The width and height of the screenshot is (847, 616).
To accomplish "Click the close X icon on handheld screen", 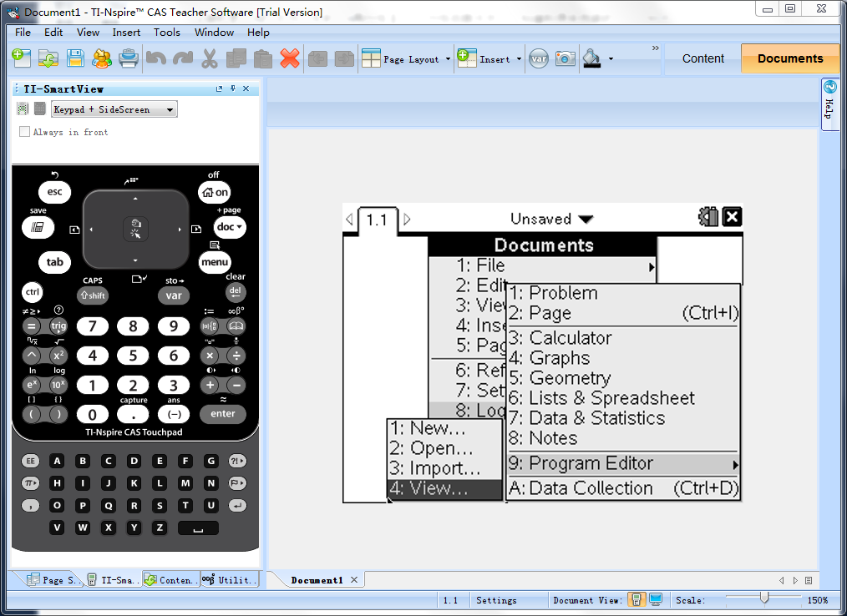I will (x=732, y=217).
